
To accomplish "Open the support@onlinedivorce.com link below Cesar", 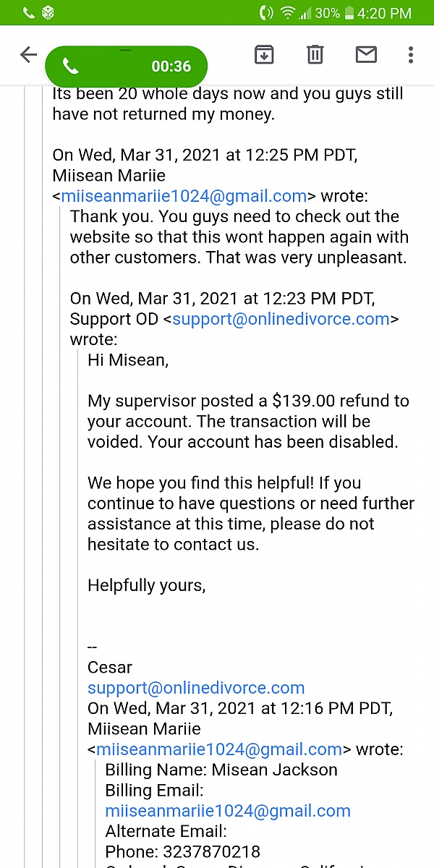I will 196,688.
